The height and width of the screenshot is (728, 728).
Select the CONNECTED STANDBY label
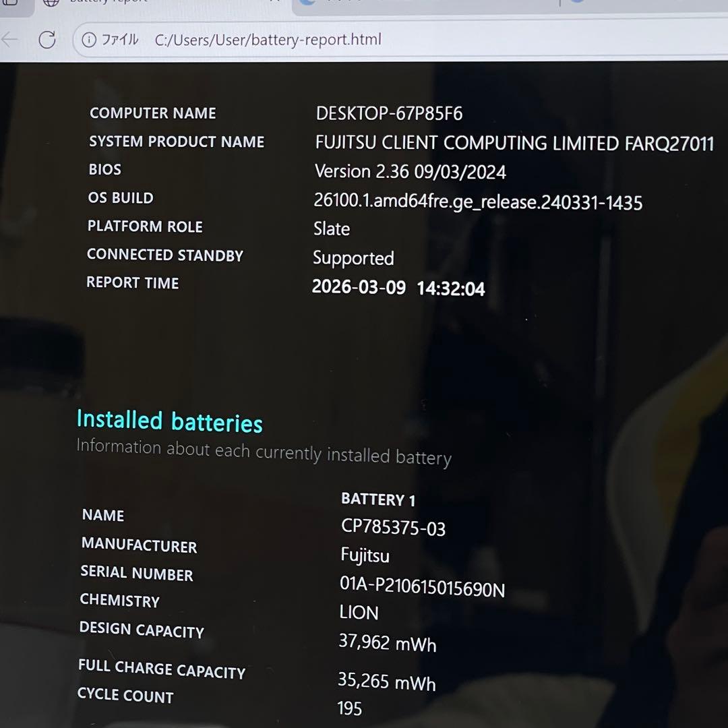165,255
